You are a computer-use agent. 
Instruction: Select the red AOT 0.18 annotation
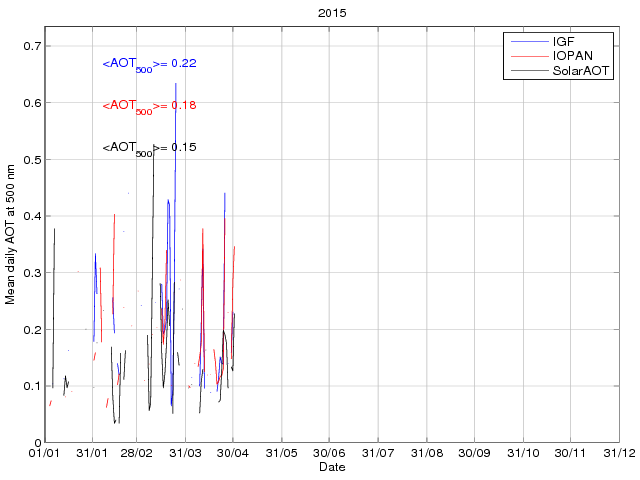(x=149, y=106)
